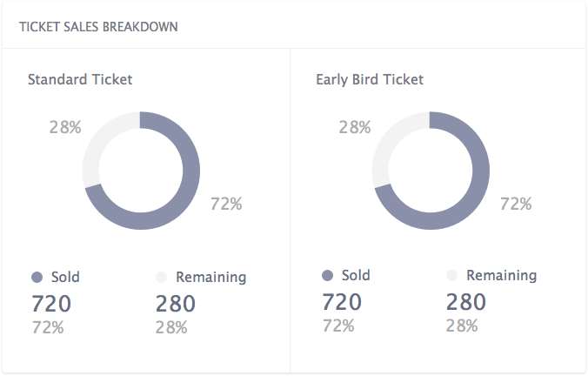Select the Early Bird donut remaining segment
588x376 pixels.
click(390, 139)
